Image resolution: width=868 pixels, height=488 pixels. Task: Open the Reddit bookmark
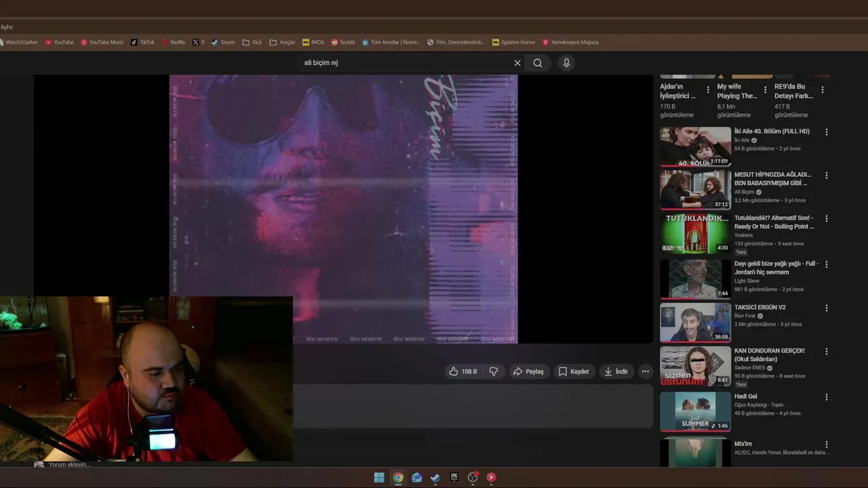tap(342, 42)
